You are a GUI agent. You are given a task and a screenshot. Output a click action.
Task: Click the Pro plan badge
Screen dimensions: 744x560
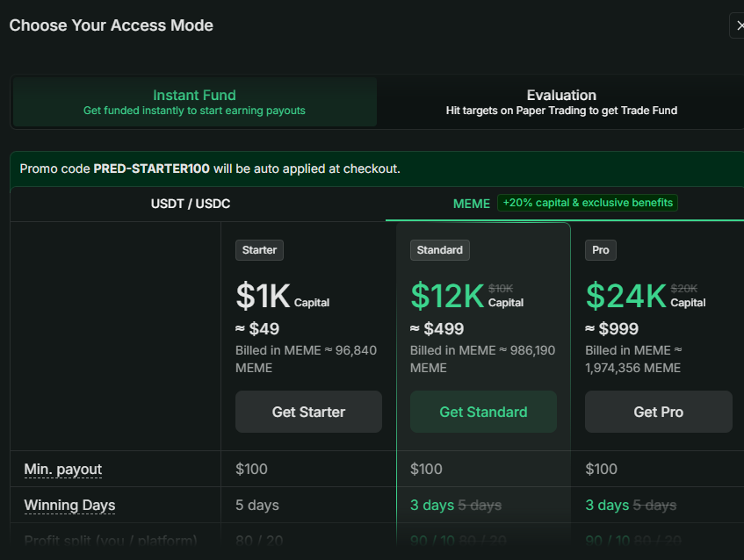click(600, 250)
